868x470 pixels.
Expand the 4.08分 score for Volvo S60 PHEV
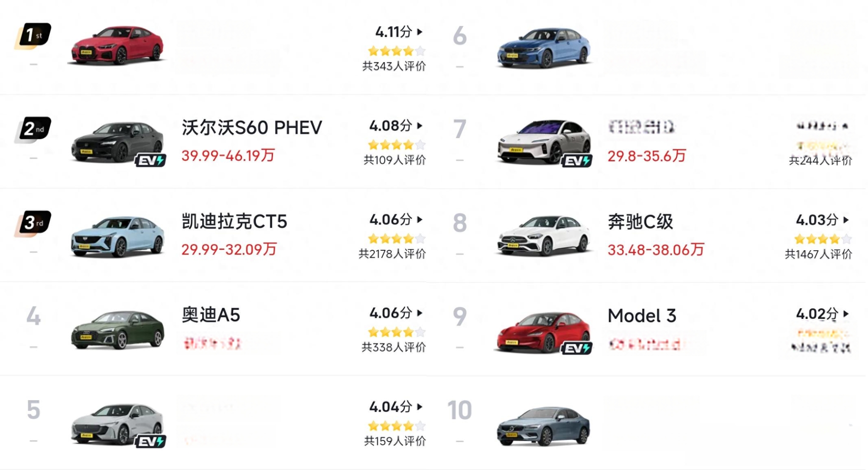(420, 126)
